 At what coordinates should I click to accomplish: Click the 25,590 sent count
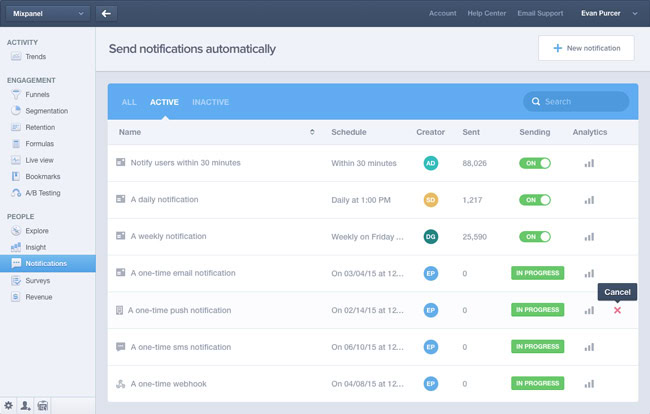tap(474, 237)
